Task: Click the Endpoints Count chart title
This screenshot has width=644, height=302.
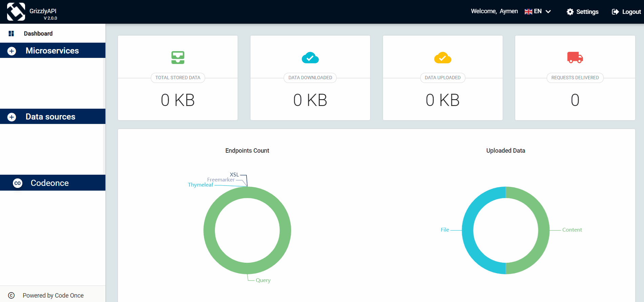Action: coord(247,151)
